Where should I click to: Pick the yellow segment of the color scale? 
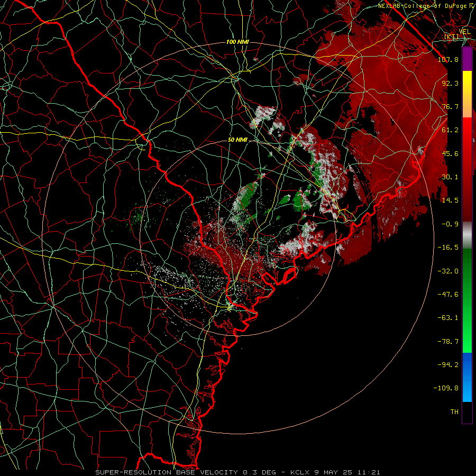pos(467,83)
